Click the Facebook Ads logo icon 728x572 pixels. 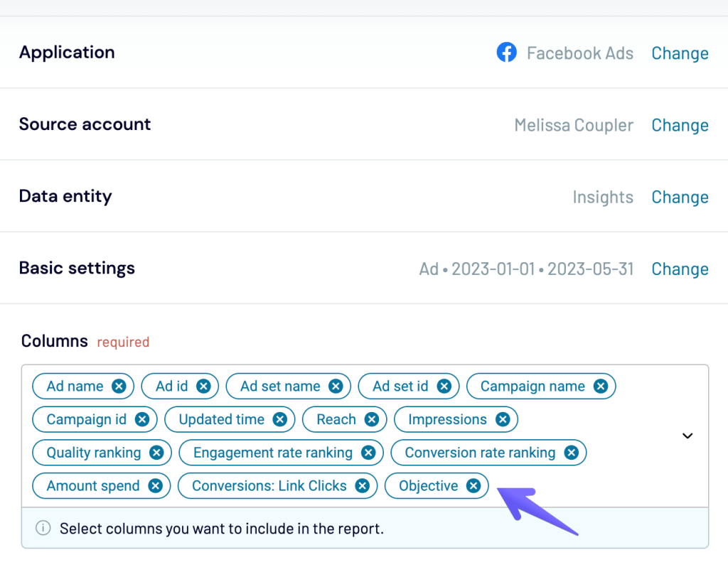[x=506, y=53]
